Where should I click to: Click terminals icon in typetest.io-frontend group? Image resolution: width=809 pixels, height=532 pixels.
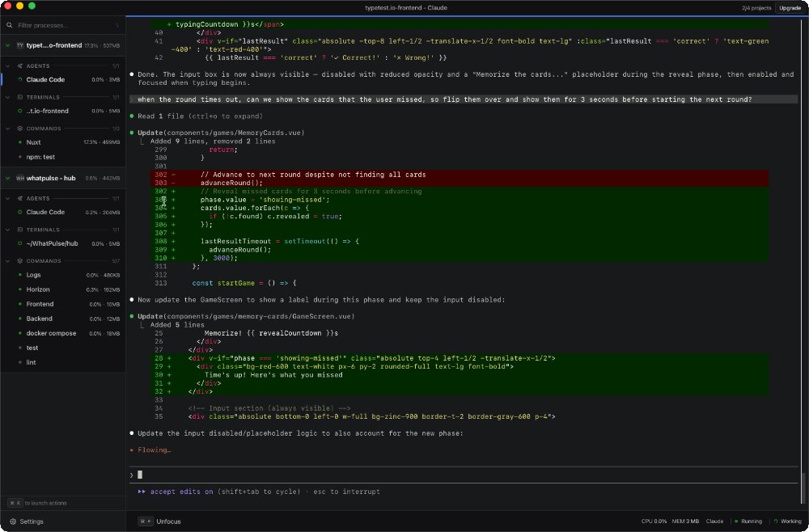tap(20, 97)
